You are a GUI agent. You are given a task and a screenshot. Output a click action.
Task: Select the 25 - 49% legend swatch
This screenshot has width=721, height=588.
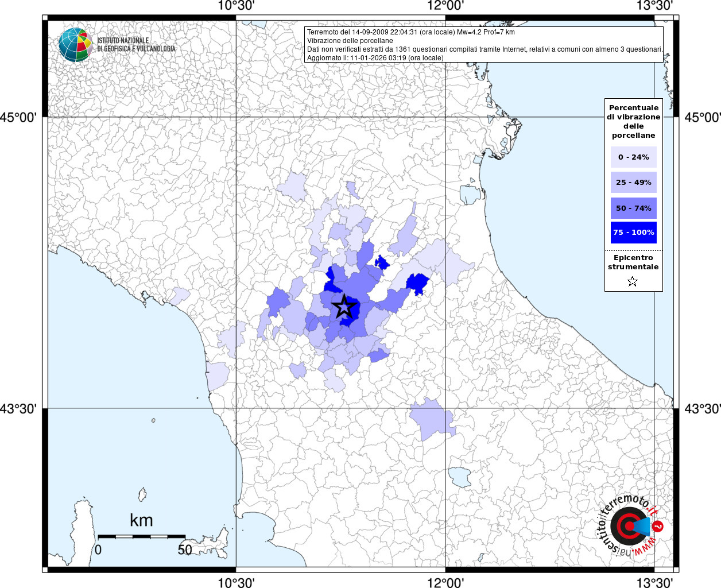pyautogui.click(x=634, y=182)
